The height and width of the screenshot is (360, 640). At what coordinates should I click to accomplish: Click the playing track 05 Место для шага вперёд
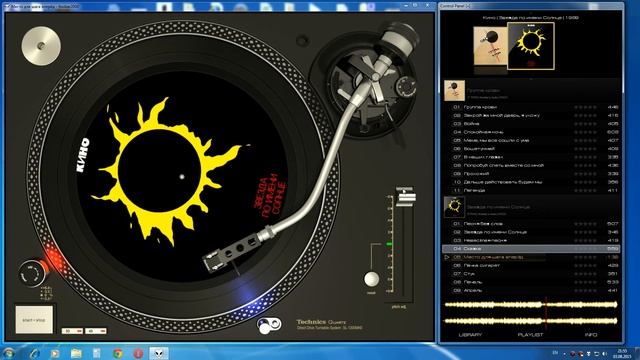[x=532, y=257]
